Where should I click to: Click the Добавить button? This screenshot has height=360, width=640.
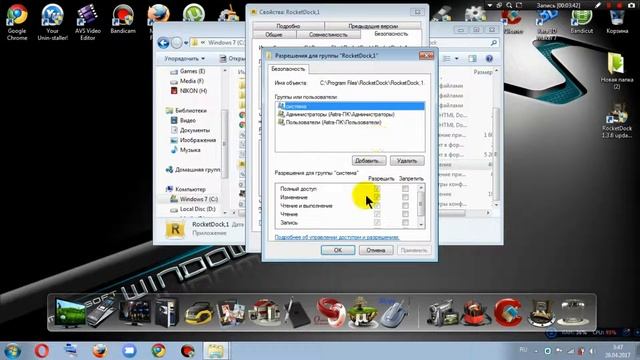click(369, 160)
